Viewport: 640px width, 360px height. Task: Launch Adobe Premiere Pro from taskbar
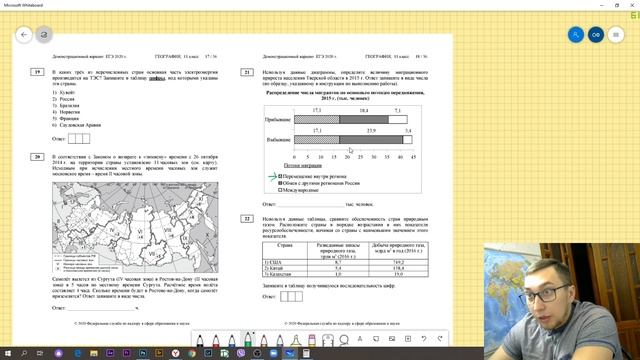point(127,353)
